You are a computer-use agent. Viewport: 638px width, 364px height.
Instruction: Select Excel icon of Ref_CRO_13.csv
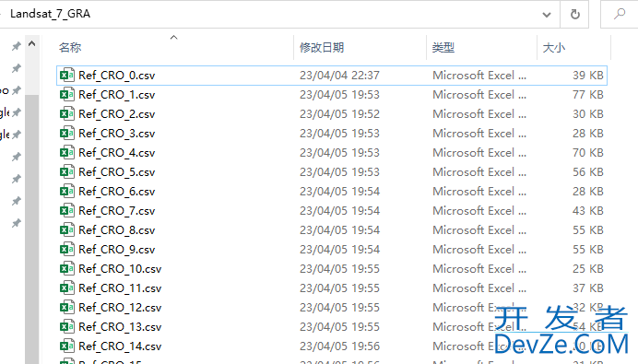tap(67, 326)
